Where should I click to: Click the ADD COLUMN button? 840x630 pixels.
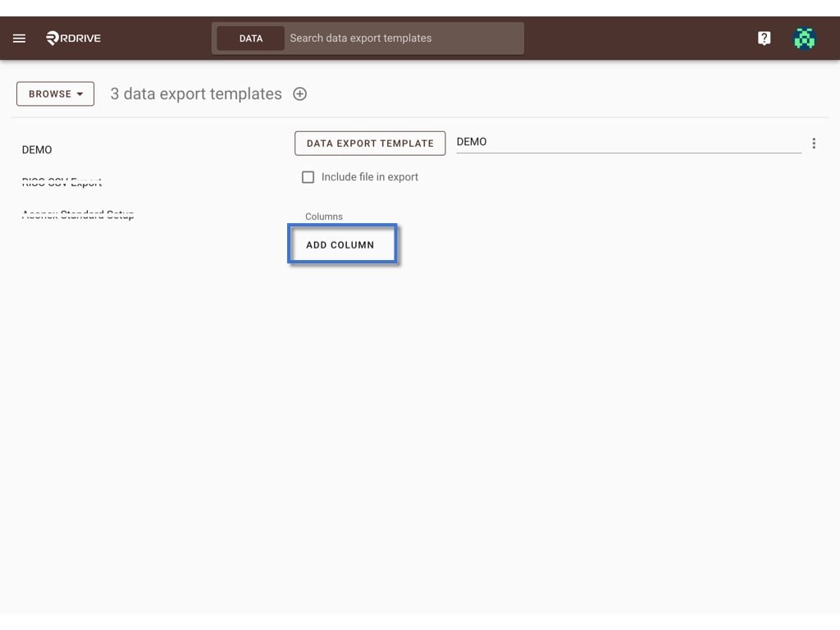pyautogui.click(x=342, y=244)
